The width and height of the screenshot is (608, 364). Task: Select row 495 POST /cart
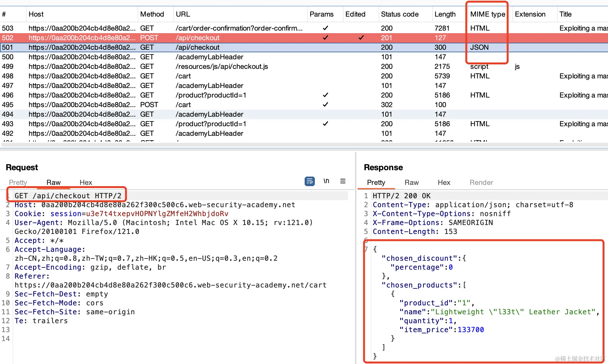pyautogui.click(x=304, y=105)
